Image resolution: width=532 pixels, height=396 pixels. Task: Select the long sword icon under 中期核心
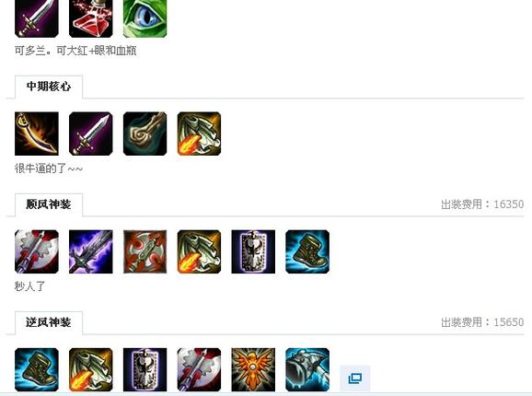(x=90, y=134)
